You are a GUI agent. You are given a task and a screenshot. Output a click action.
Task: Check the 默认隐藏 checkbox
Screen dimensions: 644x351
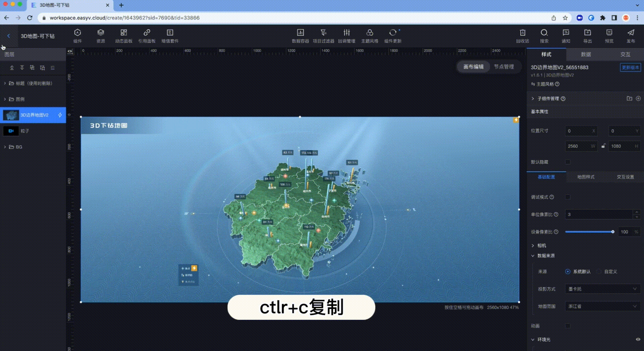(568, 162)
